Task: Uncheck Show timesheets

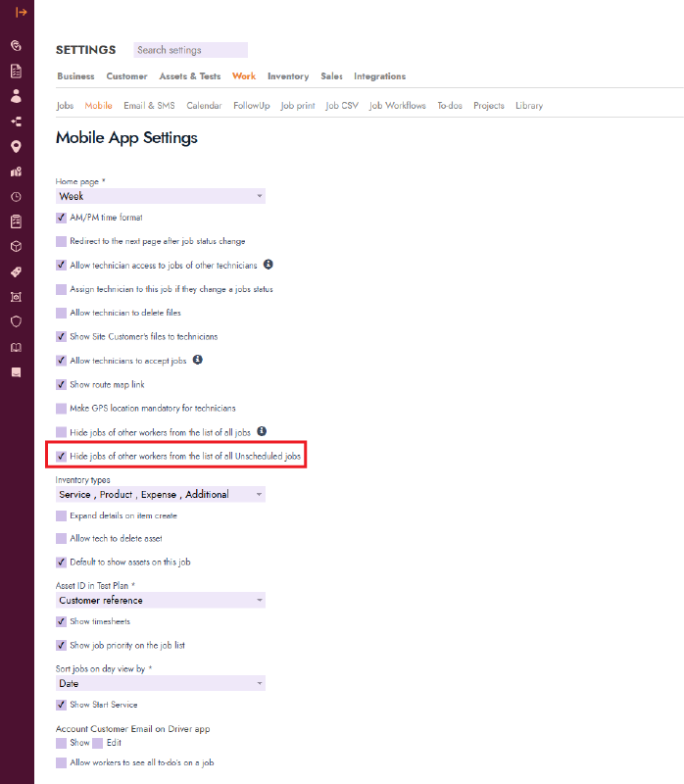Action: point(61,621)
